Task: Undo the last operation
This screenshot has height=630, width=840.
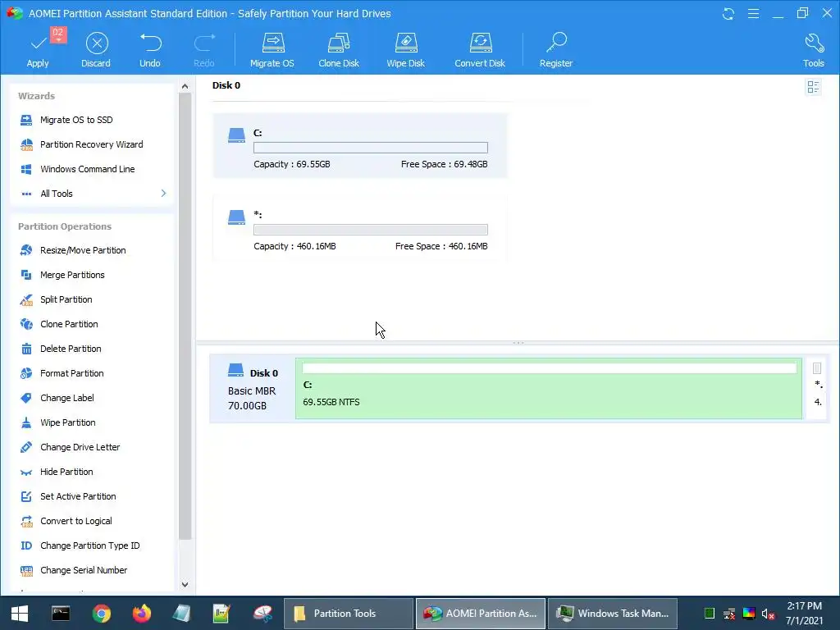Action: click(150, 50)
